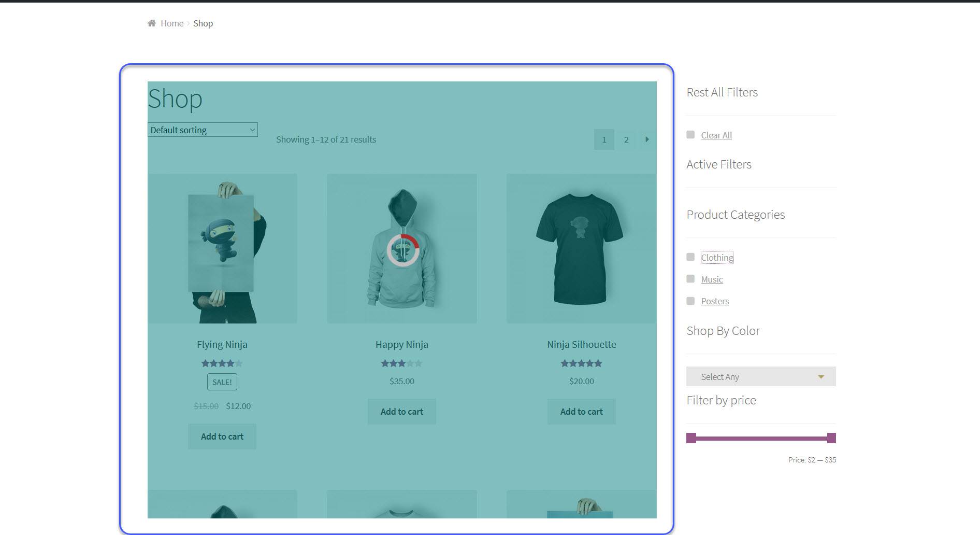Click the star rating under Happy Ninja
980x535 pixels.
tap(401, 363)
